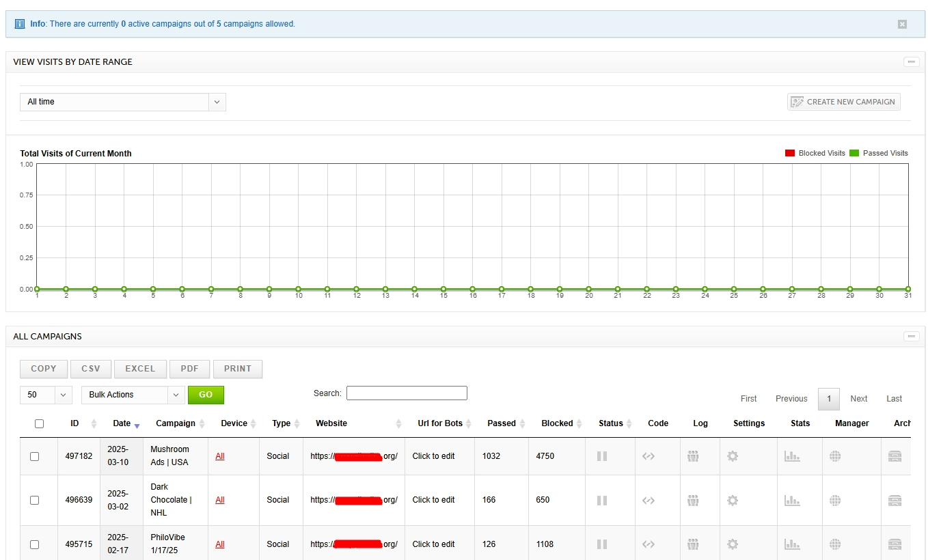Toggle the select-all checkbox in table header
This screenshot has height=560, width=928.
click(x=39, y=423)
